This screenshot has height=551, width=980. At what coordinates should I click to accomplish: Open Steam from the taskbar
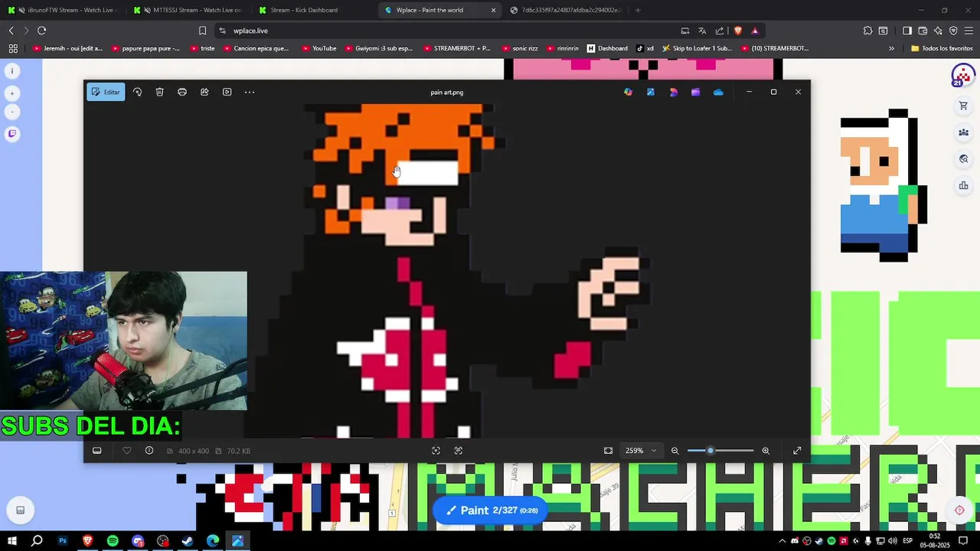click(188, 541)
